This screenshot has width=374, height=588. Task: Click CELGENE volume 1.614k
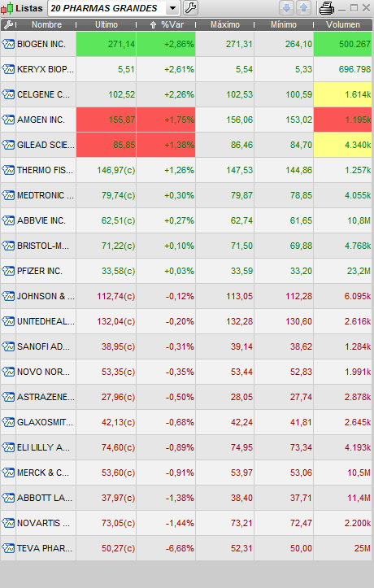click(x=358, y=94)
